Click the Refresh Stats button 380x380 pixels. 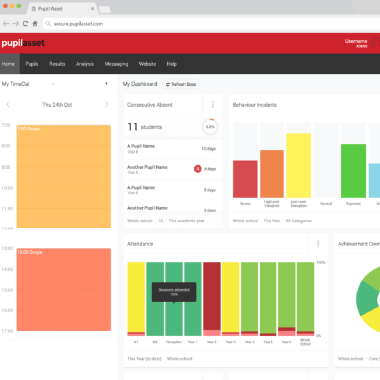point(181,84)
